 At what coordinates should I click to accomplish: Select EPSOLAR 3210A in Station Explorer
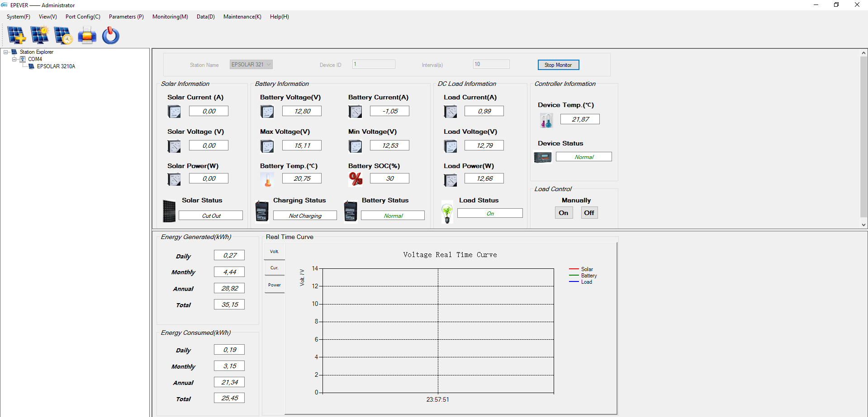click(x=56, y=66)
